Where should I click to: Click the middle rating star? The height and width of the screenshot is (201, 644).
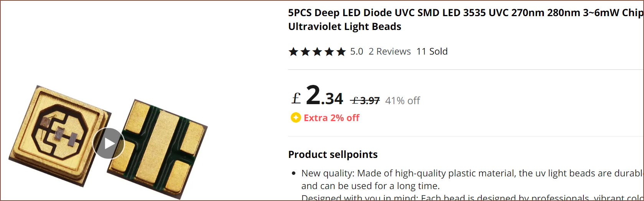click(317, 51)
